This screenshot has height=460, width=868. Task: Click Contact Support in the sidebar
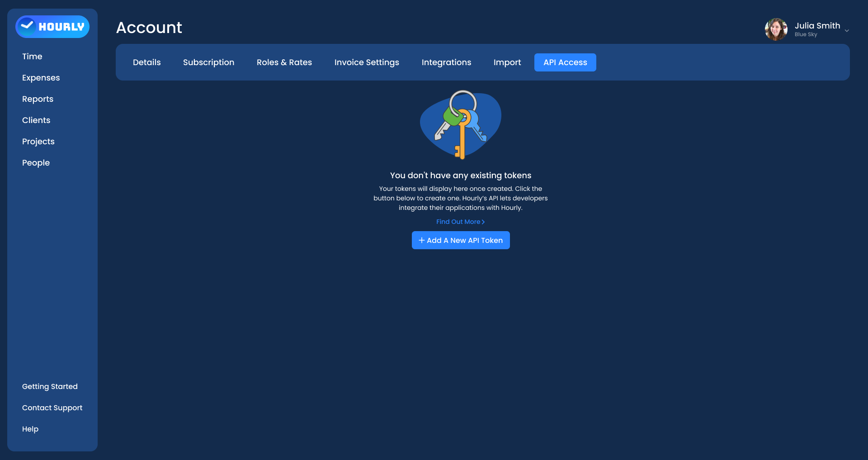click(x=52, y=408)
